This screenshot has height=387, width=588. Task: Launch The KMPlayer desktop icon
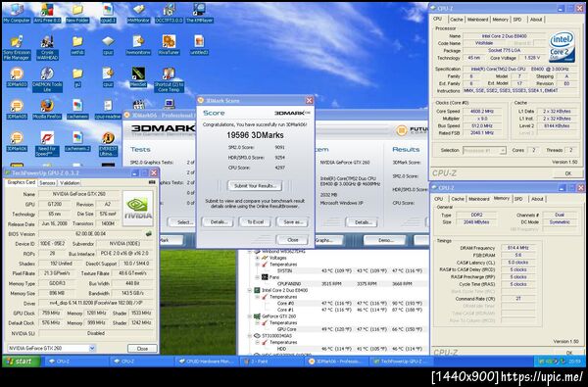pos(200,13)
